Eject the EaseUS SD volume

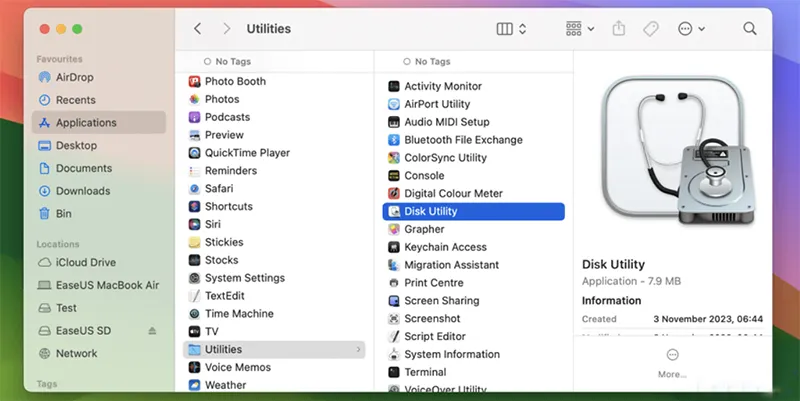coord(152,331)
